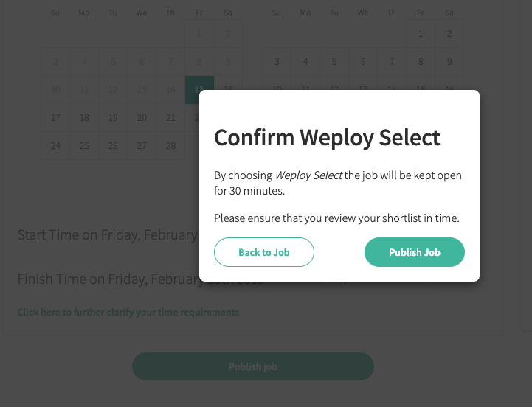Open the clarify time requirements link
The height and width of the screenshot is (407, 532).
coord(128,312)
